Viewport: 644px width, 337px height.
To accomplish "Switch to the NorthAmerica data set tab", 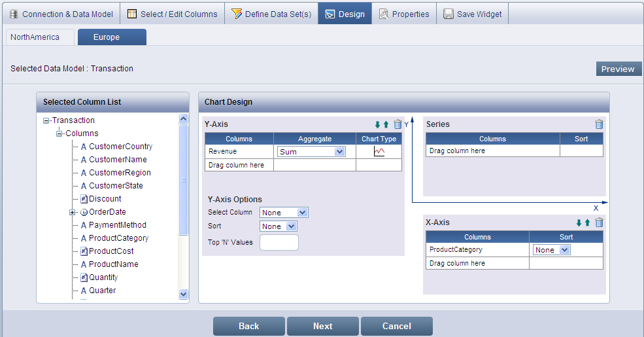I will coord(35,37).
